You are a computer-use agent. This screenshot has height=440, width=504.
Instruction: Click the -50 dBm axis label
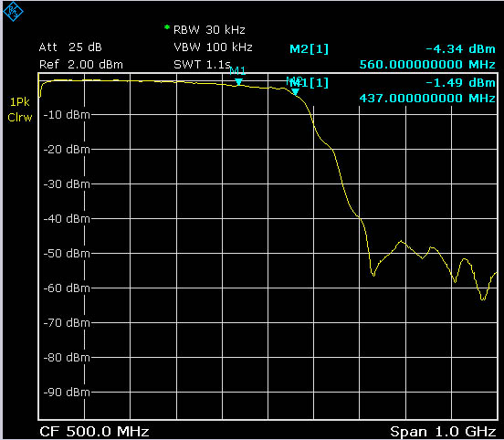67,254
